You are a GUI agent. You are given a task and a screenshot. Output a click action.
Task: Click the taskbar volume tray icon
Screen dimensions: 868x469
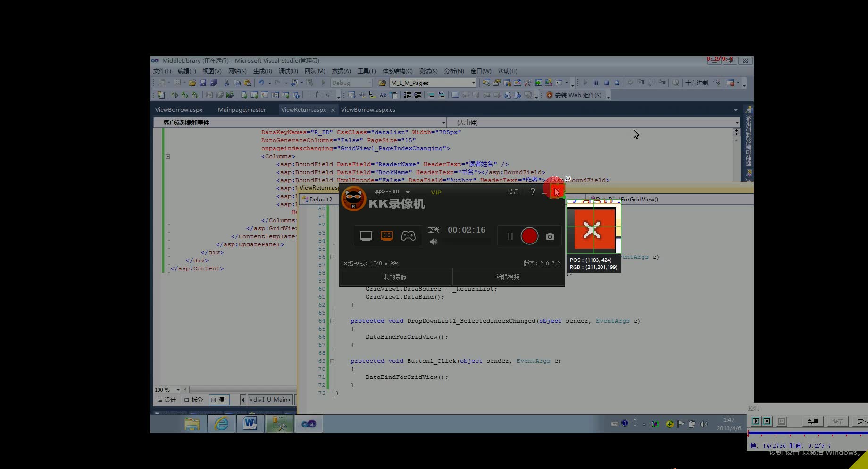tap(704, 424)
